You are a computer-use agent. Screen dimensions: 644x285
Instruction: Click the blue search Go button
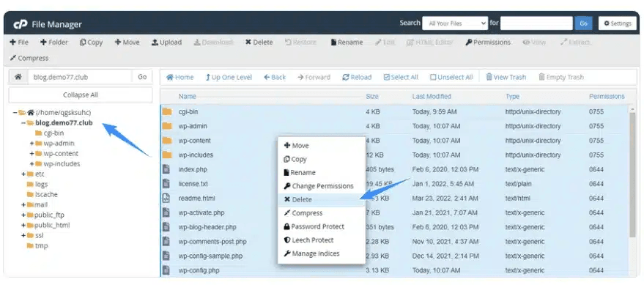(584, 23)
